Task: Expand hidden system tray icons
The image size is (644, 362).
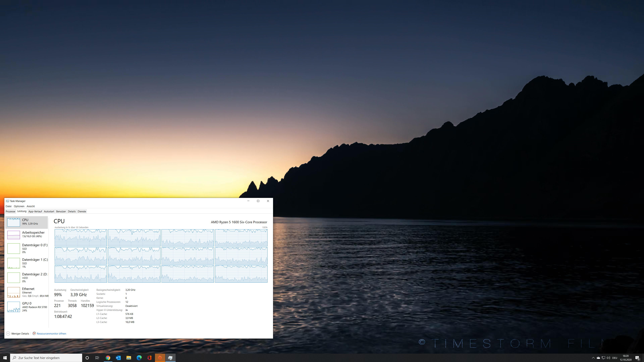Action: tap(593, 358)
